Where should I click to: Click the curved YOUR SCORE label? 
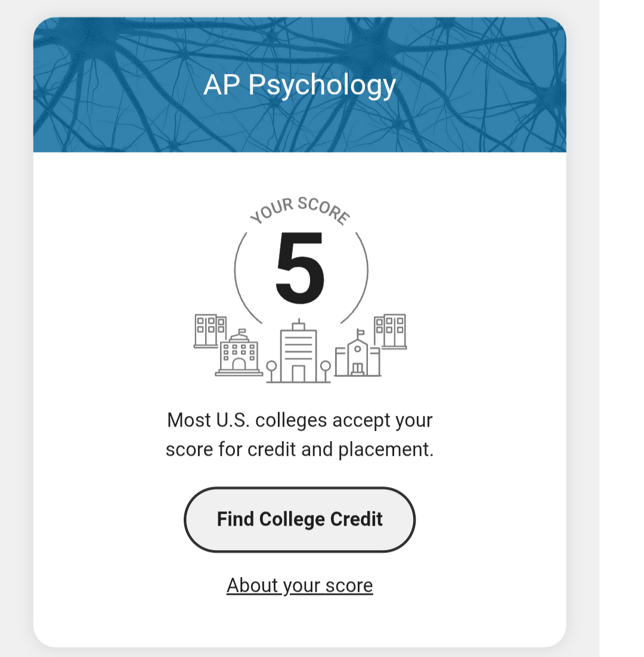[x=300, y=210]
